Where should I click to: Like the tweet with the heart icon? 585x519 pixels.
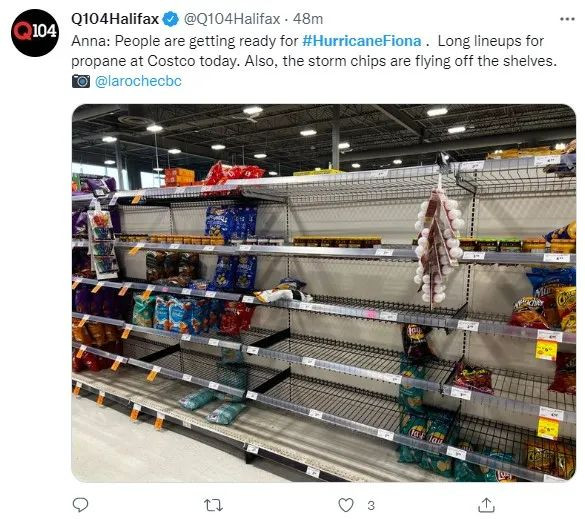click(345, 505)
